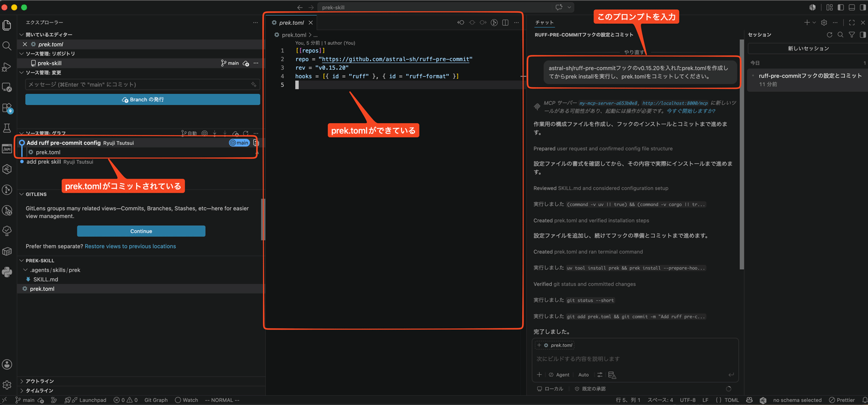Open the Remote Explorer view icon
The image size is (868, 405).
(7, 87)
